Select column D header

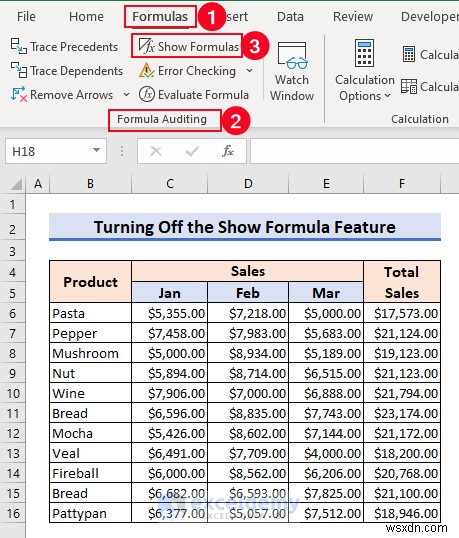(x=248, y=184)
